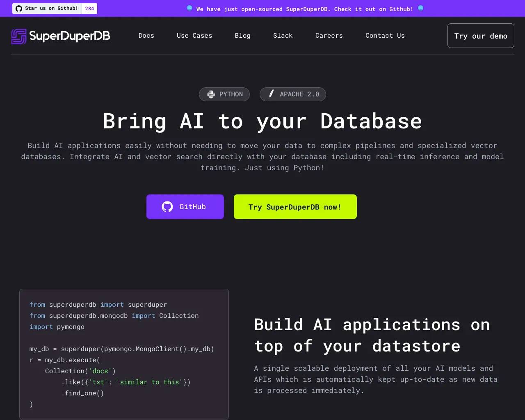Visit the Careers page
525x420 pixels.
(329, 36)
